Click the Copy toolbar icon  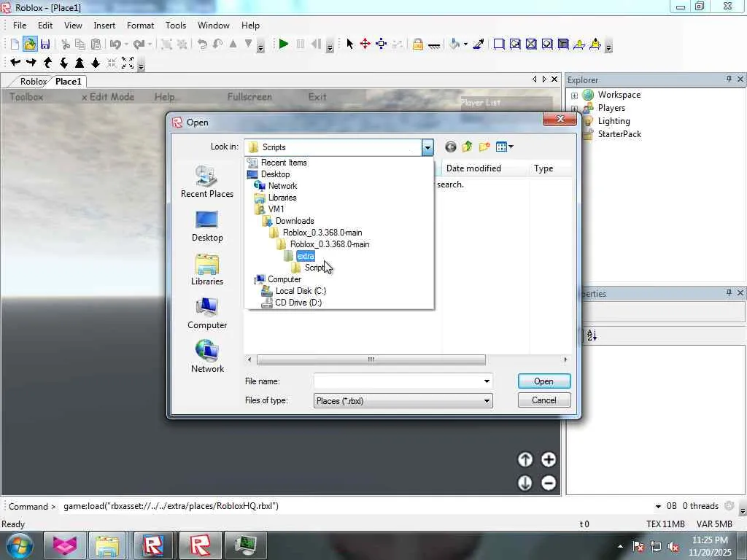(x=80, y=44)
